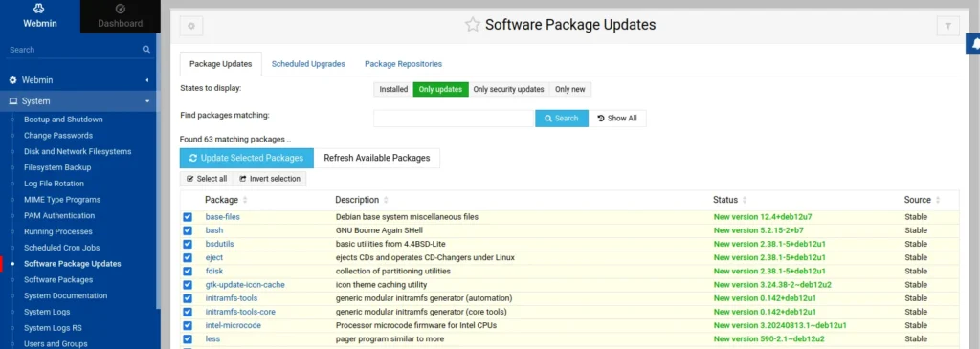Uncheck the intel-microcode package checkbox
This screenshot has height=349, width=980.
(188, 325)
